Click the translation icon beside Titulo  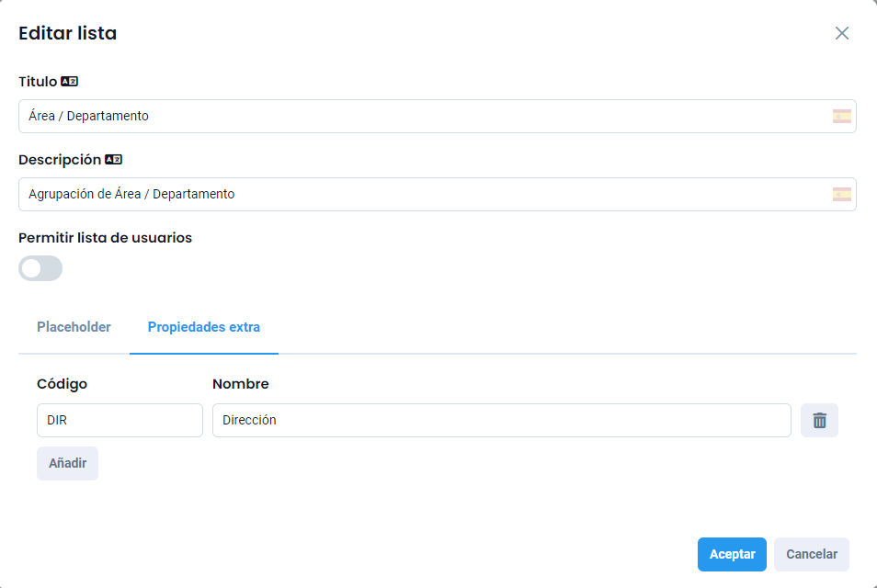click(x=70, y=82)
